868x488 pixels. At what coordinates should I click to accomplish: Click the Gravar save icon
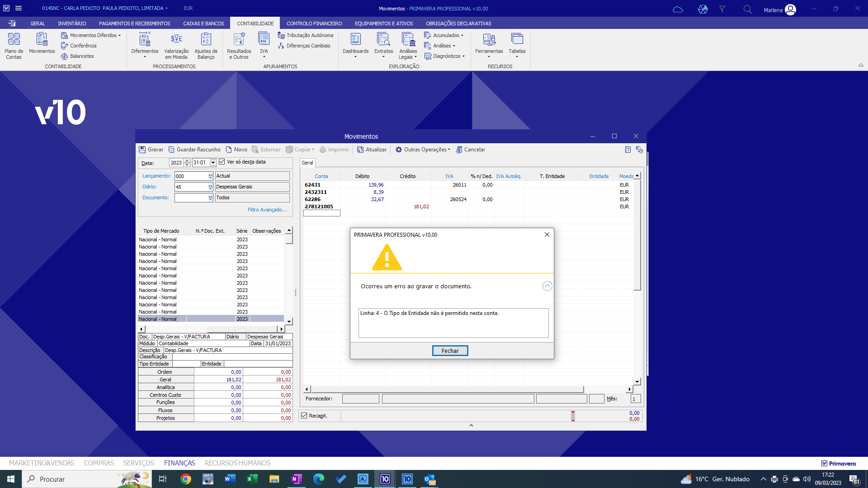click(x=142, y=150)
